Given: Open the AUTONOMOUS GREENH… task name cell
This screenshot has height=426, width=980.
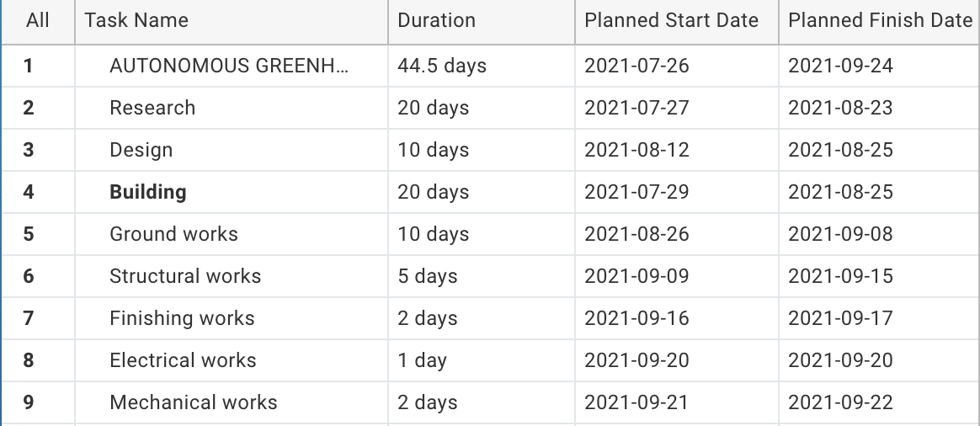Looking at the screenshot, I should [228, 66].
